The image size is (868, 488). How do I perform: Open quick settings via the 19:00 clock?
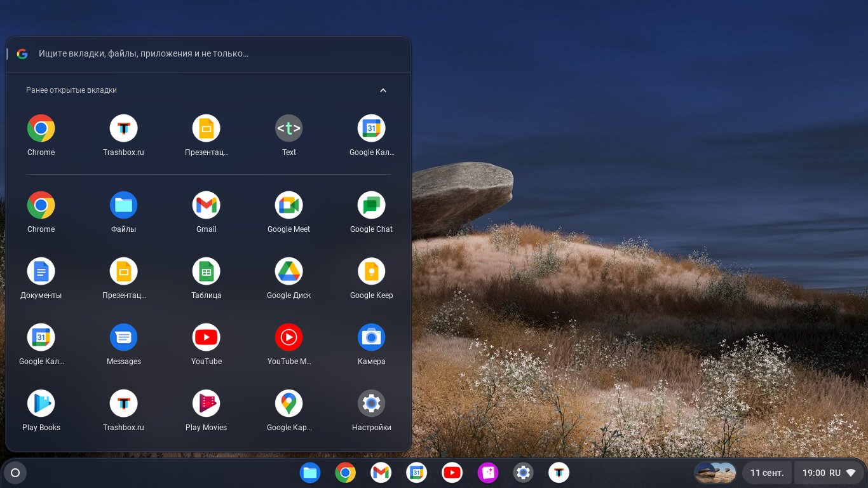(x=813, y=473)
